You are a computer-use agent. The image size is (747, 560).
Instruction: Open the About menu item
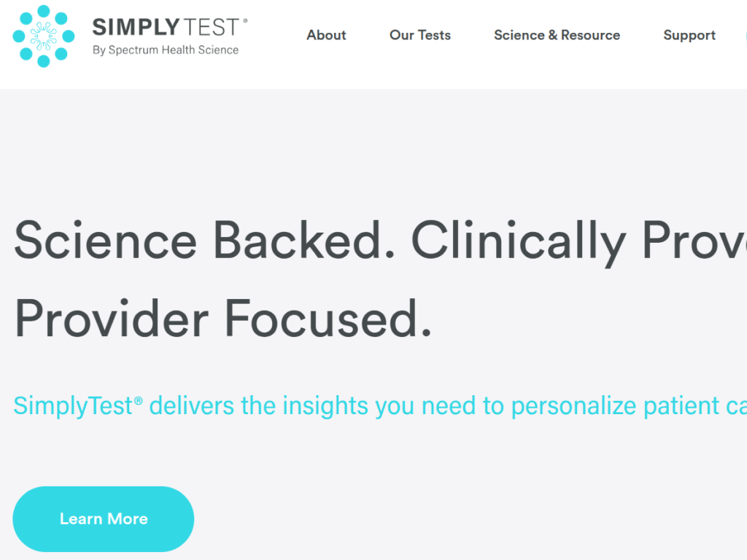326,35
